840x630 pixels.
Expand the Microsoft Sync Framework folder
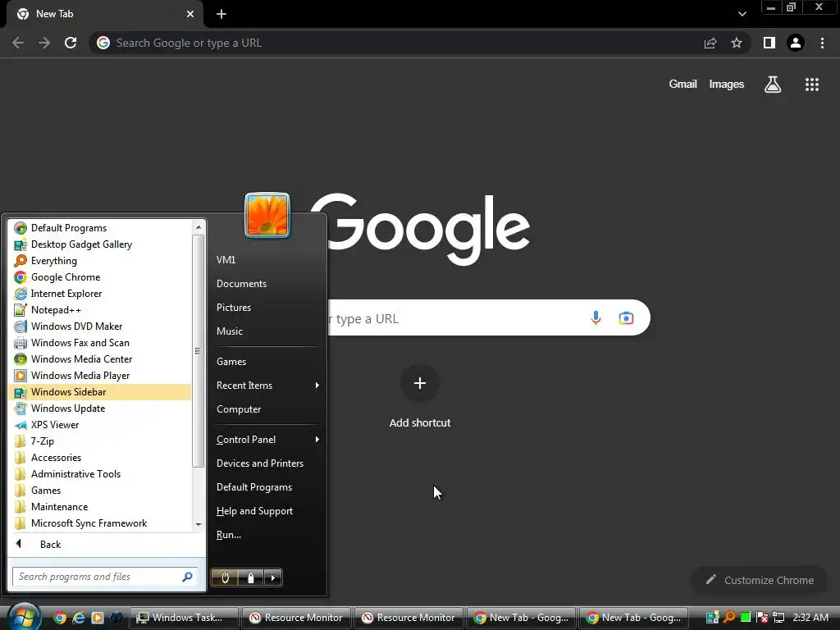pos(100,523)
